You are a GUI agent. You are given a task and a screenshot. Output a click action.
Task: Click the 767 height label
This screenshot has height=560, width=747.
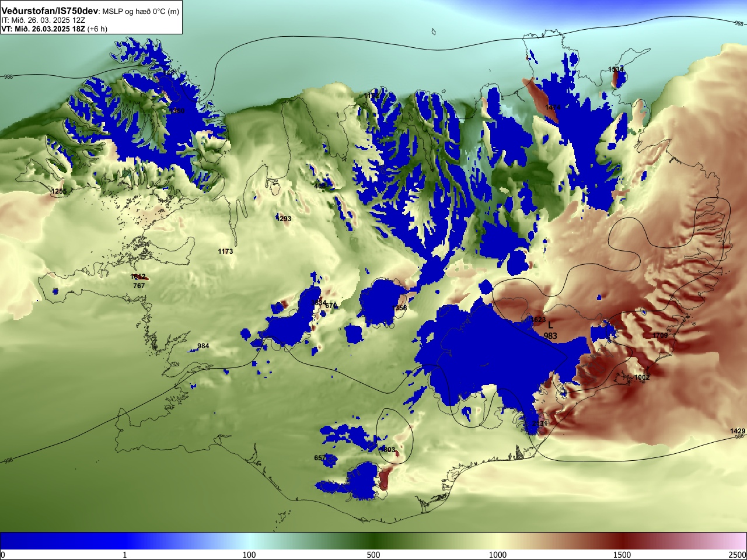click(x=139, y=286)
